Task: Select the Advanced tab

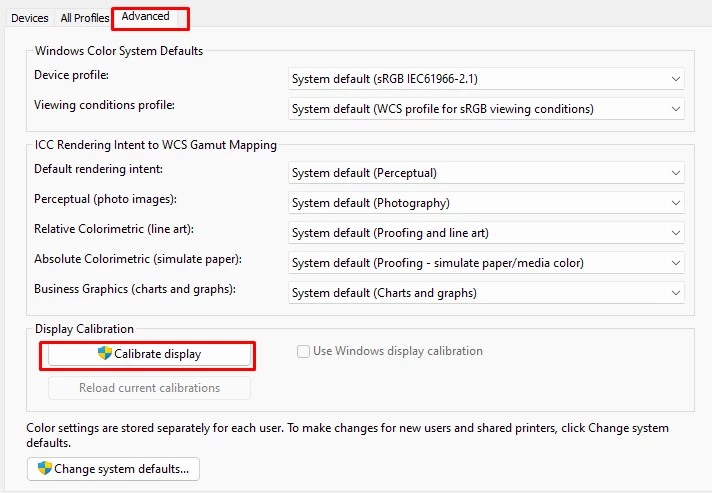Action: click(145, 16)
